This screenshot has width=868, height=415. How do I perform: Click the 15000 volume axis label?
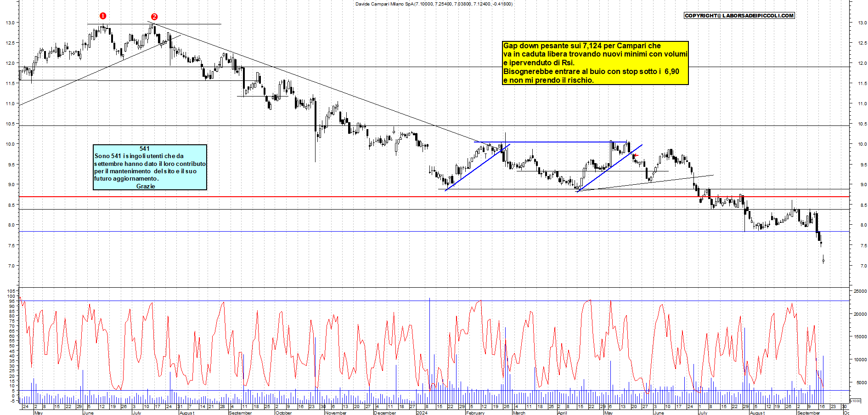click(x=860, y=336)
